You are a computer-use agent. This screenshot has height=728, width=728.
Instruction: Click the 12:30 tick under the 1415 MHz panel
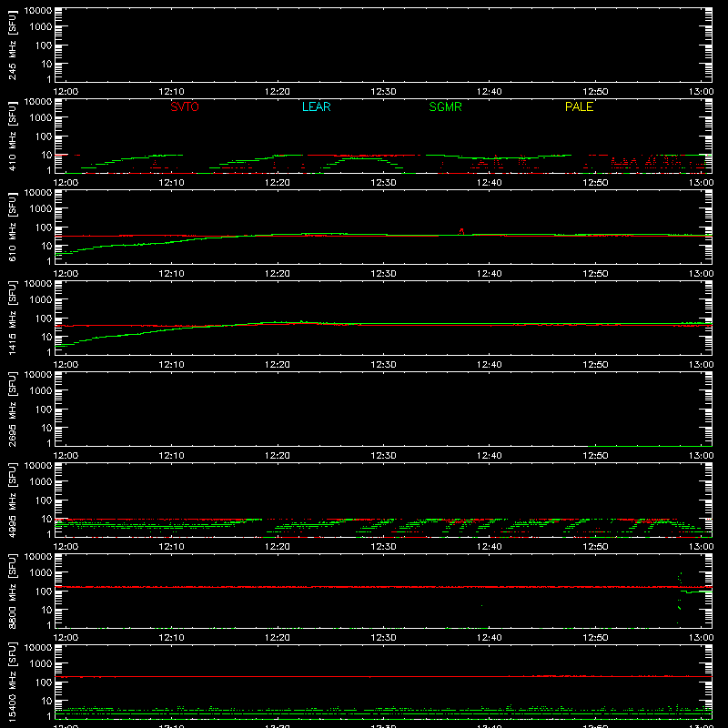coord(383,365)
